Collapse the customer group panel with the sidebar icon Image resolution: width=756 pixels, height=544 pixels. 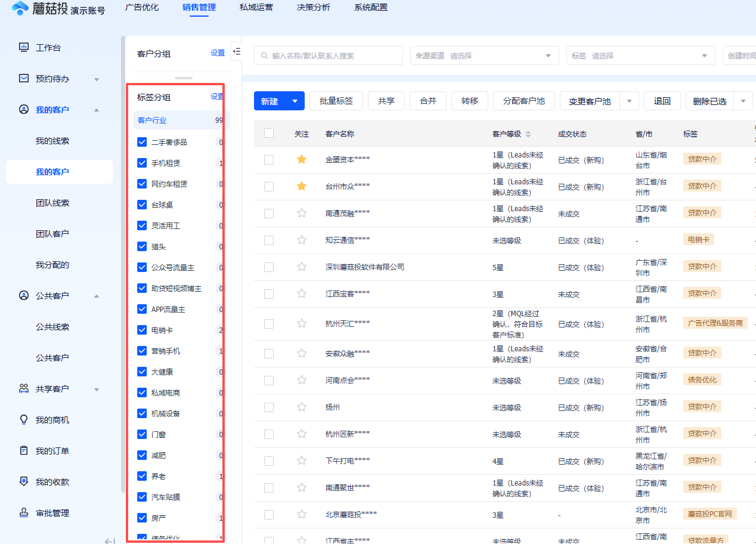[236, 51]
